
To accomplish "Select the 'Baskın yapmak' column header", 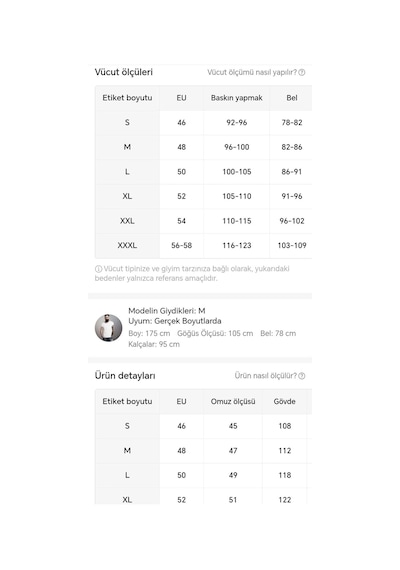I will tap(236, 98).
